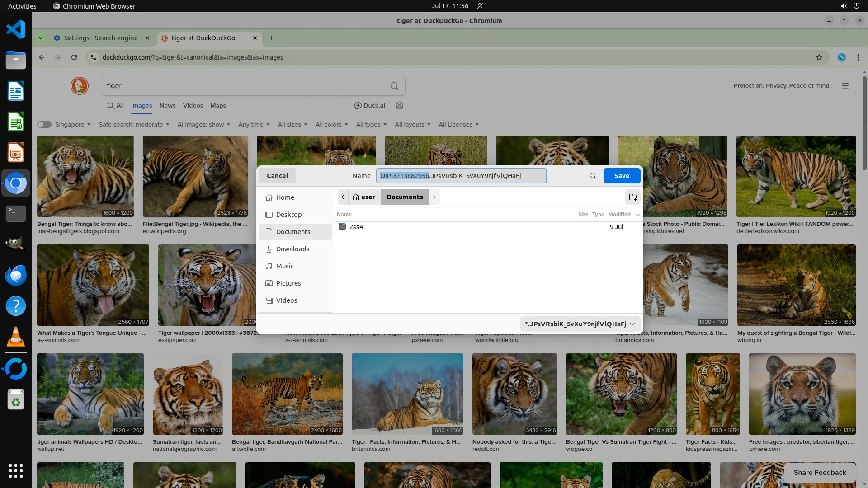Toggle the Singapore region switch
Screen dimensions: 868x488
point(44,124)
